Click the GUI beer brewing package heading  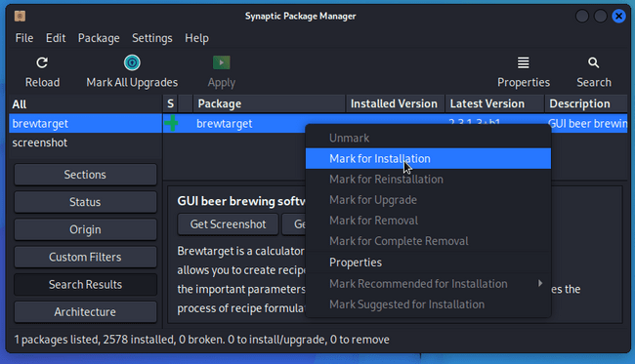coord(241,201)
